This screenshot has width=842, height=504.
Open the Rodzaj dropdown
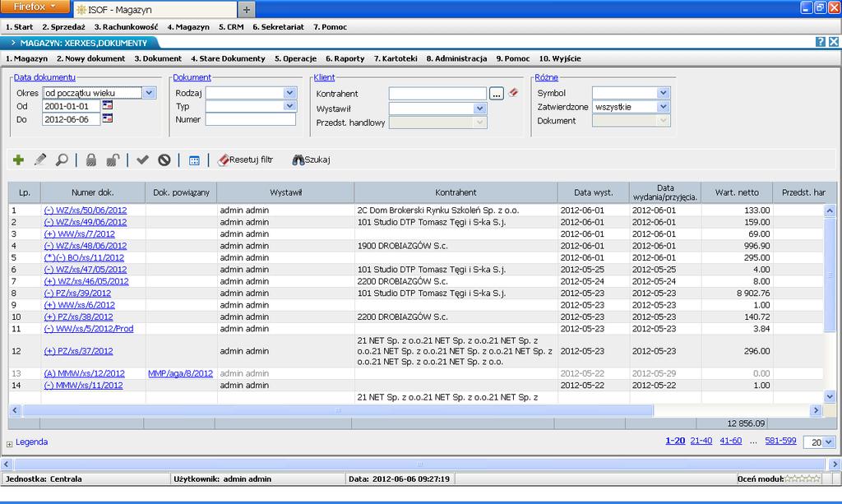tap(289, 93)
